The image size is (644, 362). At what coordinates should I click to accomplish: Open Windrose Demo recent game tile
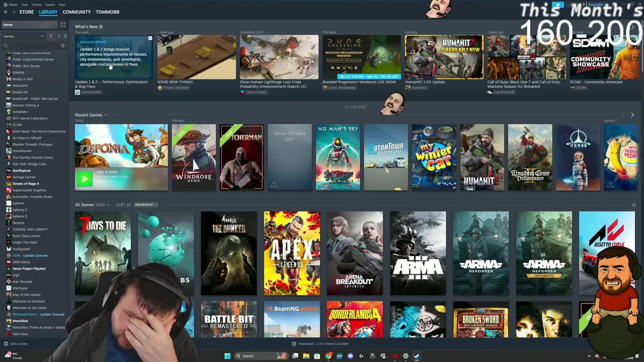tap(194, 157)
